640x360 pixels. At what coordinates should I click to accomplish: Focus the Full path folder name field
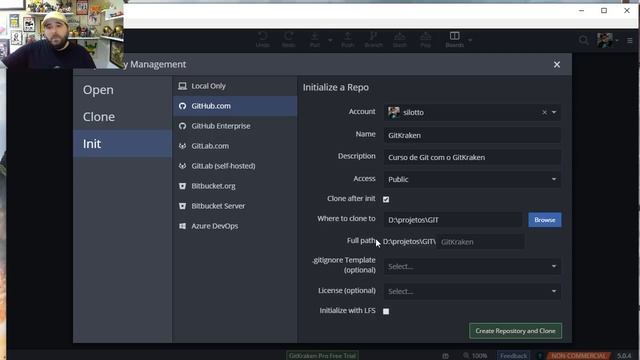481,242
